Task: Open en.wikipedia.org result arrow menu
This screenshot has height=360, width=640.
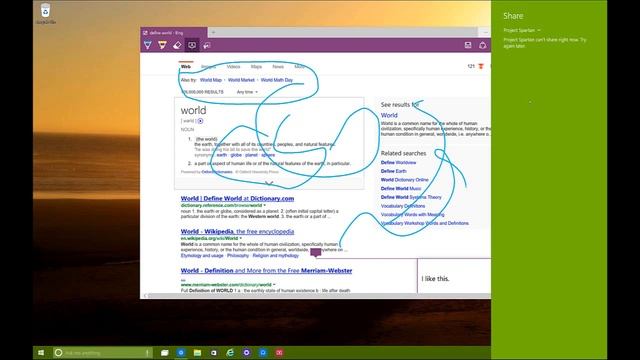Action: point(241,238)
